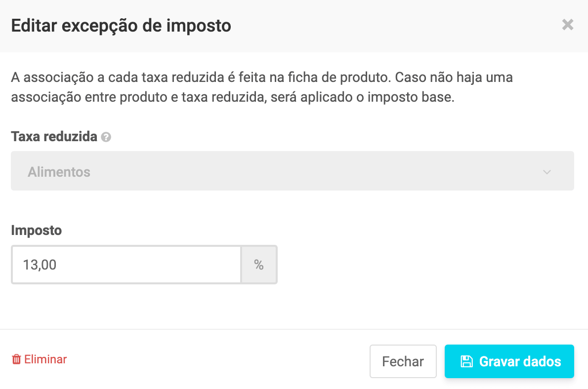This screenshot has width=588, height=389.
Task: Save changes with Gravar dados button
Action: pyautogui.click(x=509, y=361)
